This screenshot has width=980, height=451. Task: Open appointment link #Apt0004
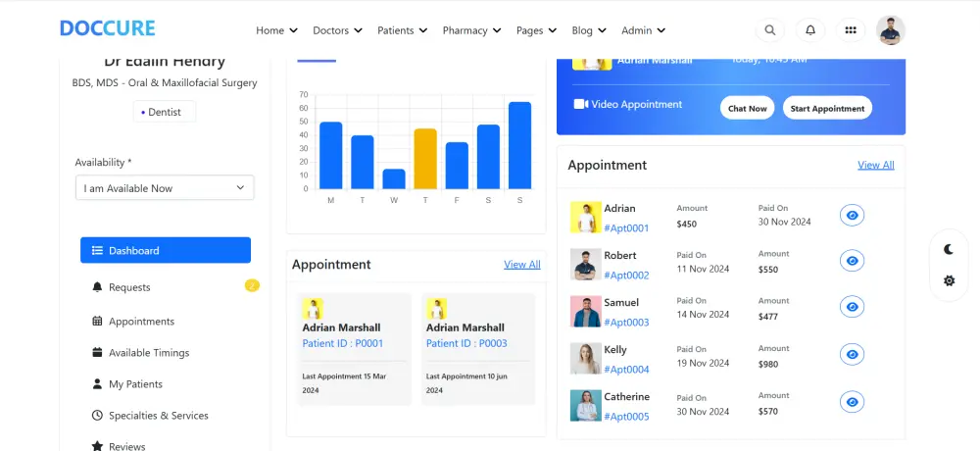click(x=626, y=369)
